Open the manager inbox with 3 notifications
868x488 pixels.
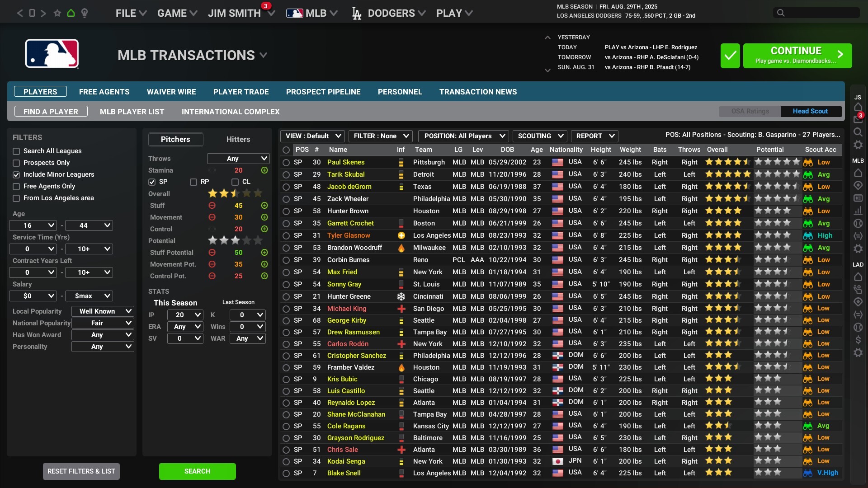(x=858, y=119)
